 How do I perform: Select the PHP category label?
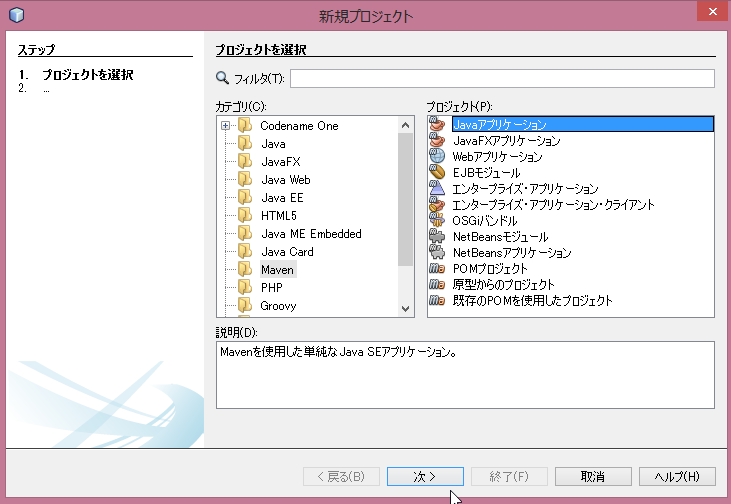pyautogui.click(x=272, y=288)
